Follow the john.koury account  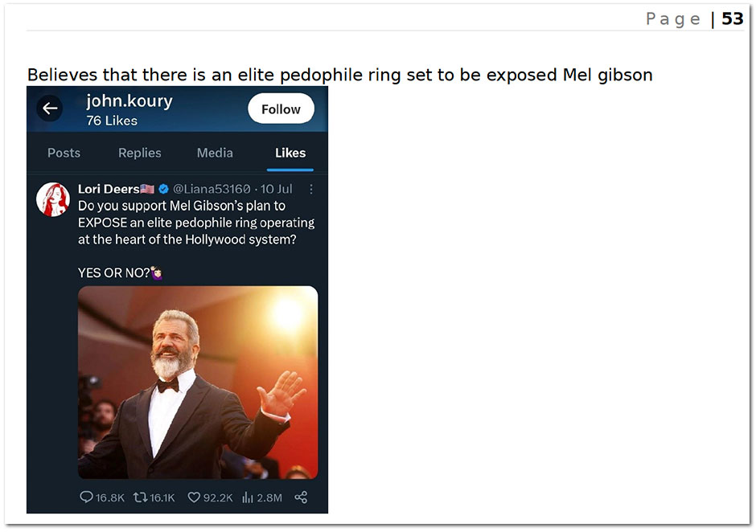281,109
